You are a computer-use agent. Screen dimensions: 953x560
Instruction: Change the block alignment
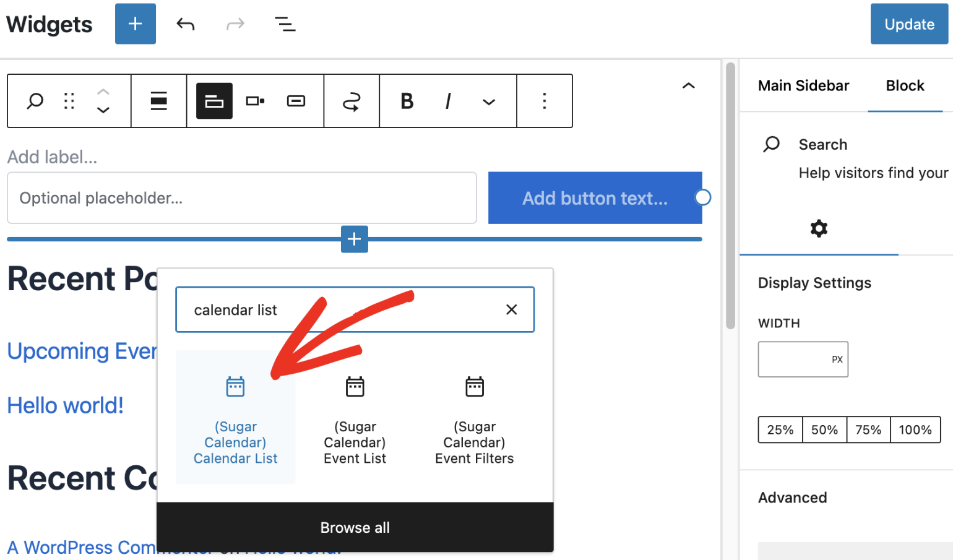[x=159, y=101]
